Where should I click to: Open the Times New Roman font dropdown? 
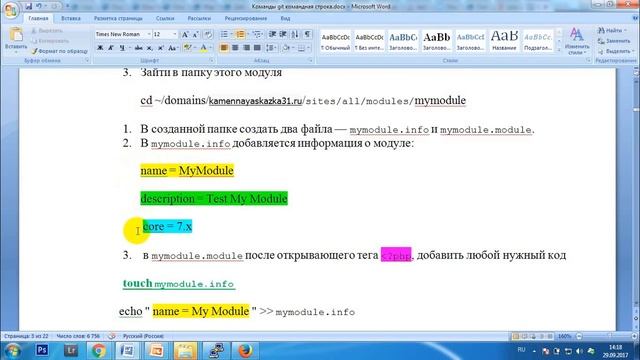[x=149, y=34]
